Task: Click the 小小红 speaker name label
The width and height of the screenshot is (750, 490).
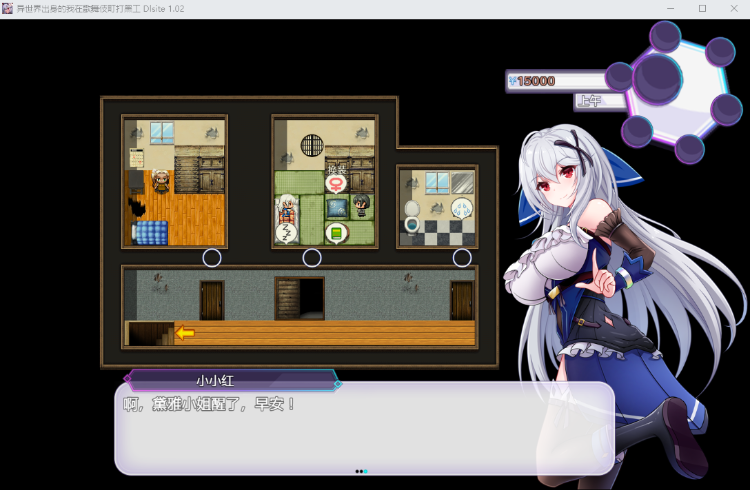Action: [x=215, y=381]
